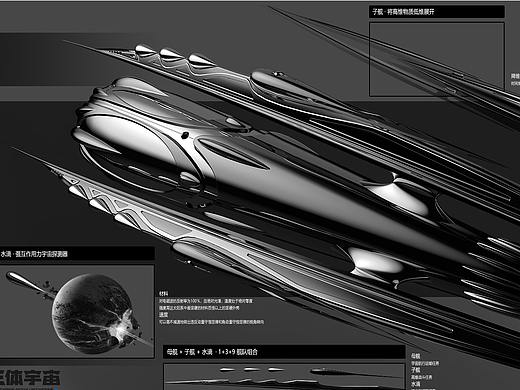Click the '母舰' legend label at bottom right
The image size is (520, 390).
[415, 356]
